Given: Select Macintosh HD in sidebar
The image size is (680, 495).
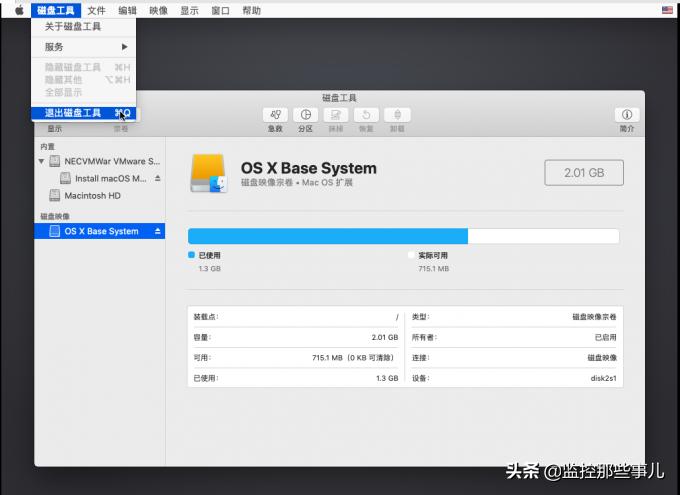Looking at the screenshot, I should click(x=92, y=196).
